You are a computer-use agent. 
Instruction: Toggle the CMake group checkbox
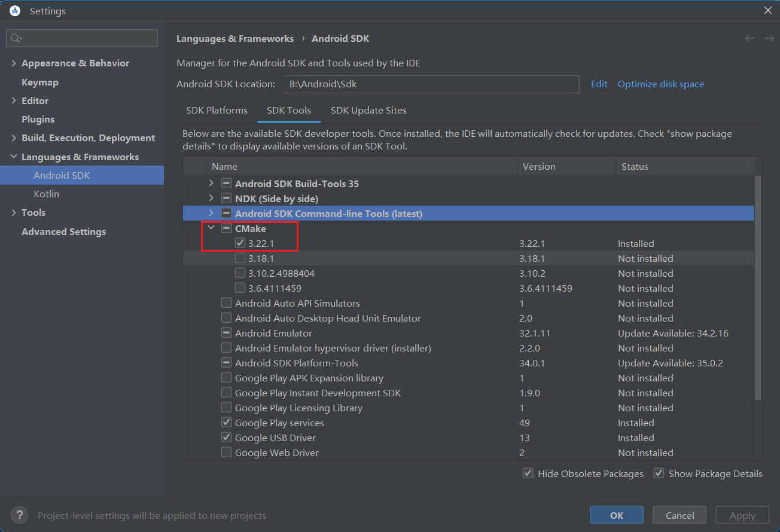coord(226,228)
